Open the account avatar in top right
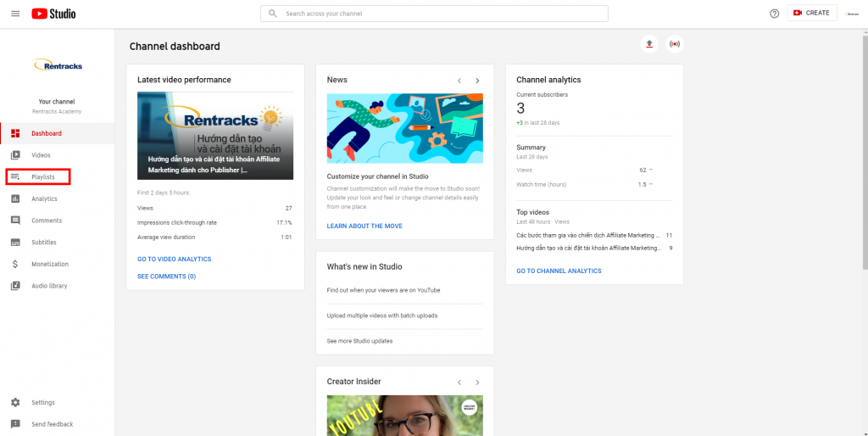Viewport: 868px width, 436px height. pos(852,14)
